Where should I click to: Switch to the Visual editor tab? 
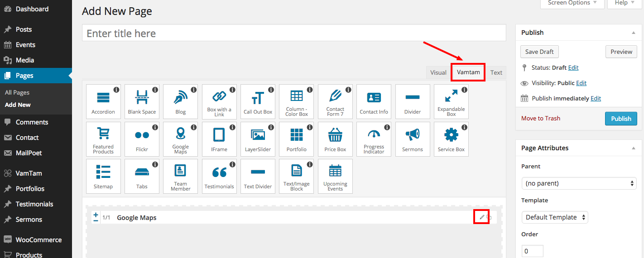pos(438,72)
